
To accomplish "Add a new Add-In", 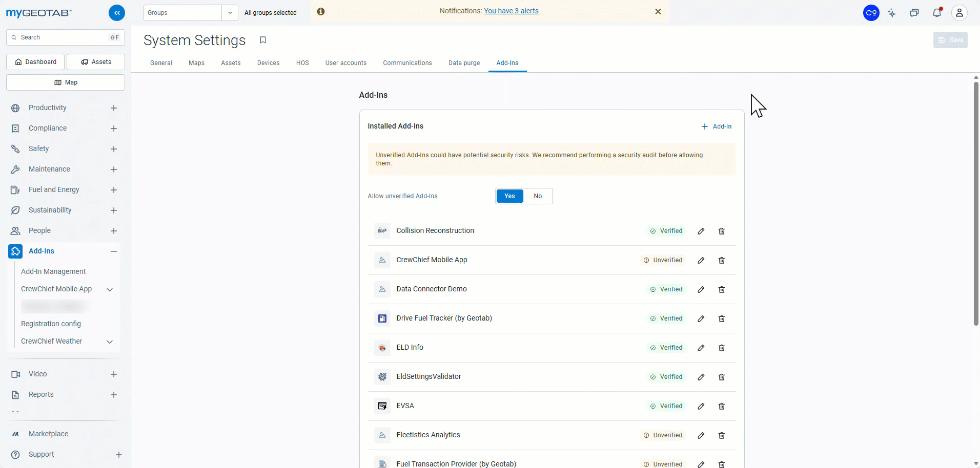I will 717,126.
